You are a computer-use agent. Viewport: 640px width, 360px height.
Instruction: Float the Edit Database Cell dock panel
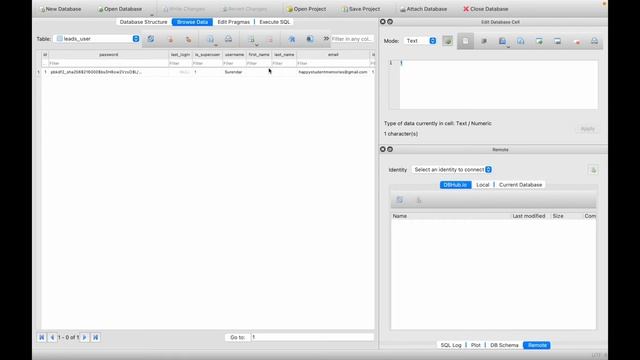click(x=390, y=22)
